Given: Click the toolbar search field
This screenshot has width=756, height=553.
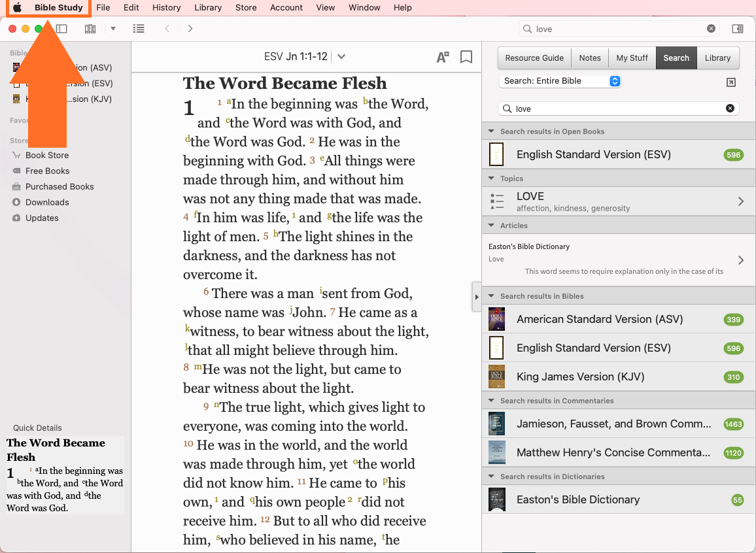Looking at the screenshot, I should point(619,29).
